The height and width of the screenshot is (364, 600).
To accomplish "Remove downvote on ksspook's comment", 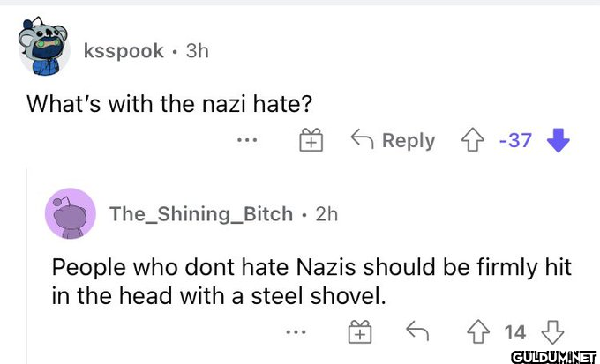I will pyautogui.click(x=559, y=140).
